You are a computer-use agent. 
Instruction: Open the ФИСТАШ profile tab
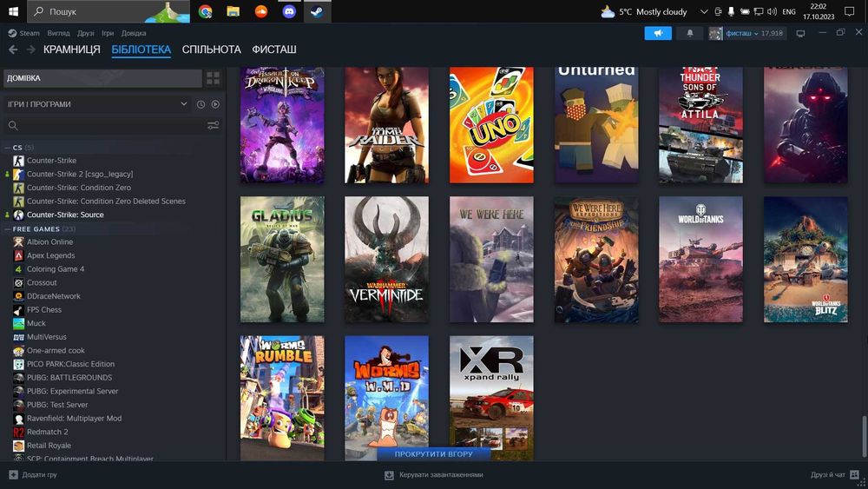(274, 50)
